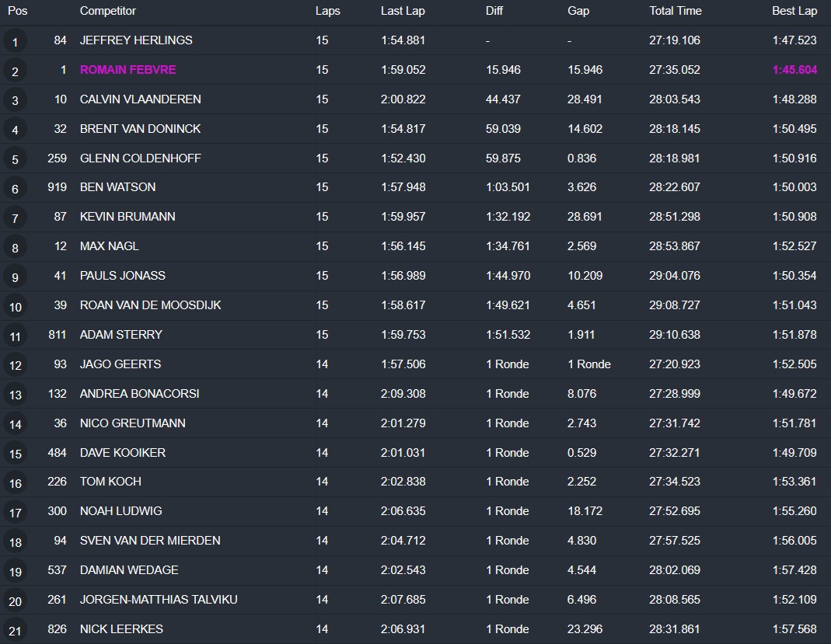The height and width of the screenshot is (644, 831).
Task: Click position badge 1 for Jeffrey Herlings
Action: point(15,41)
